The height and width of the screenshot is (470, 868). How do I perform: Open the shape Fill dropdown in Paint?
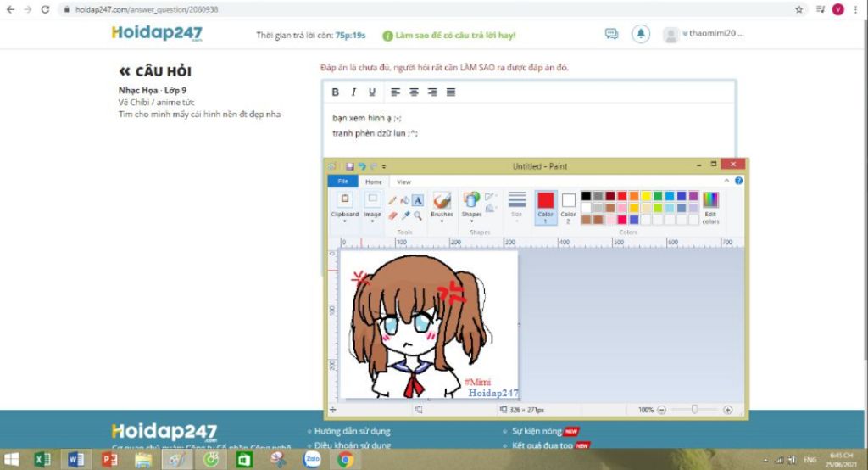pos(490,209)
